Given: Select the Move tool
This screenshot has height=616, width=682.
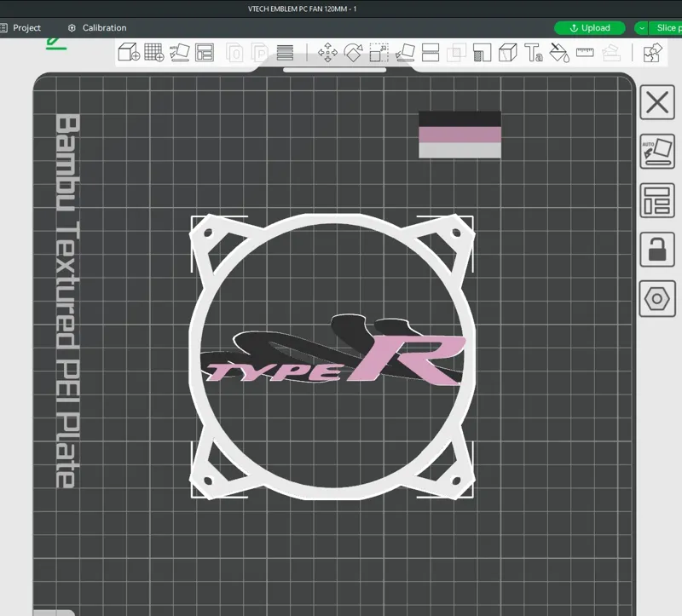Looking at the screenshot, I should coord(327,53).
